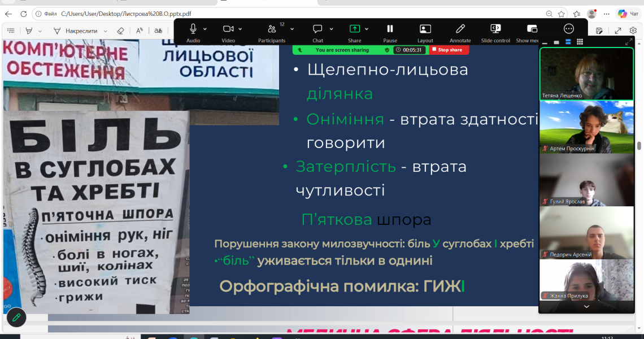Open the Video options arrow
Screen dimensions: 644x339
(240, 29)
